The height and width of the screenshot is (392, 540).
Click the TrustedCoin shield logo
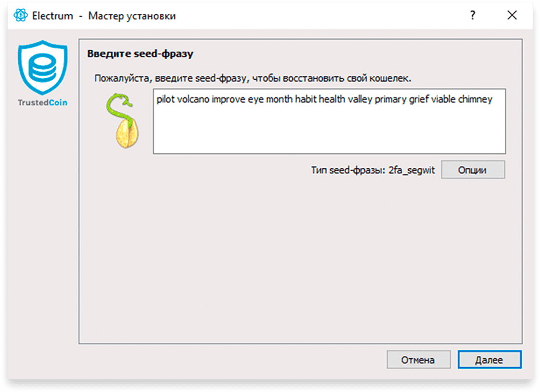coord(43,68)
